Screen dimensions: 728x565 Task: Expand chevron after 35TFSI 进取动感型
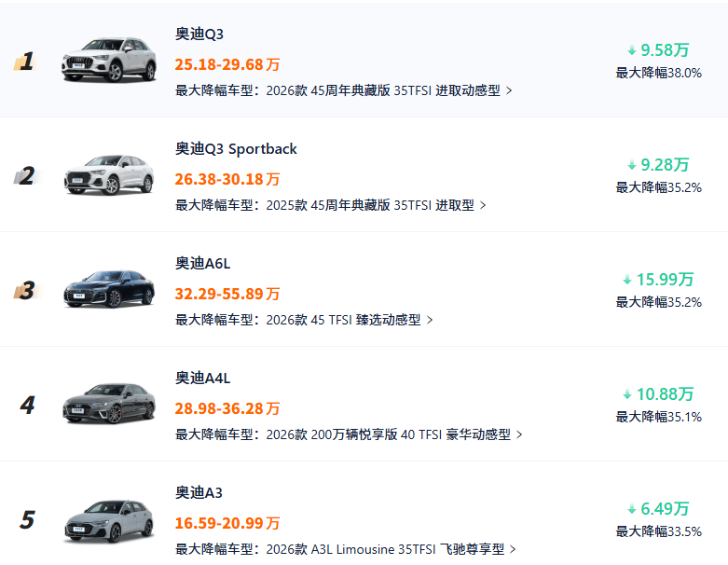tap(509, 90)
